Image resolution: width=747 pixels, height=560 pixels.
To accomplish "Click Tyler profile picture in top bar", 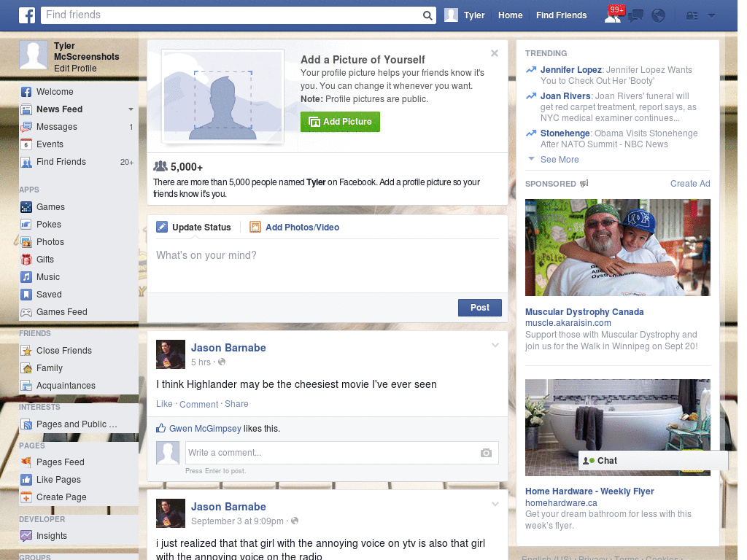I will click(451, 15).
